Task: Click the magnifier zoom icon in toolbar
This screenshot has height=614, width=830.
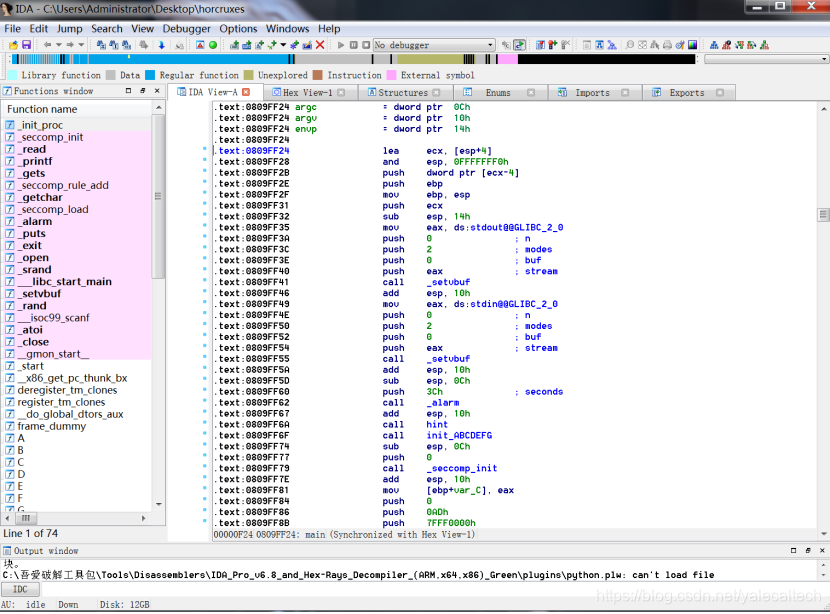Action: (630, 45)
